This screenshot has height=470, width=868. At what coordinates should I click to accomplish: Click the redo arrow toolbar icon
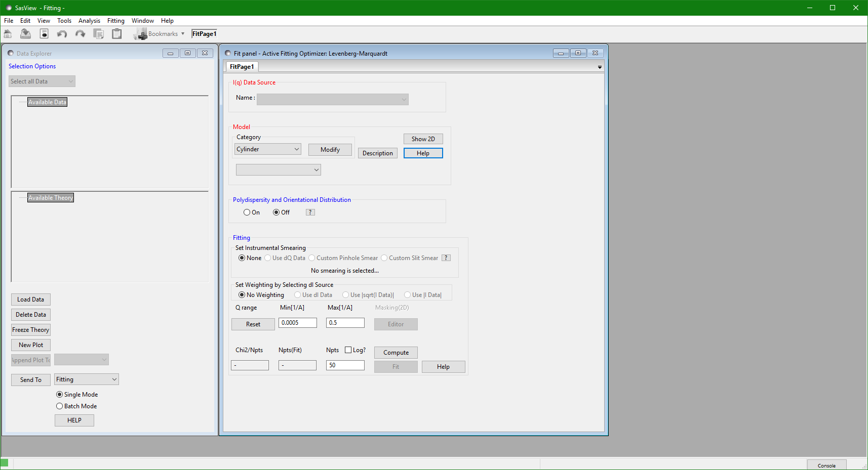80,34
